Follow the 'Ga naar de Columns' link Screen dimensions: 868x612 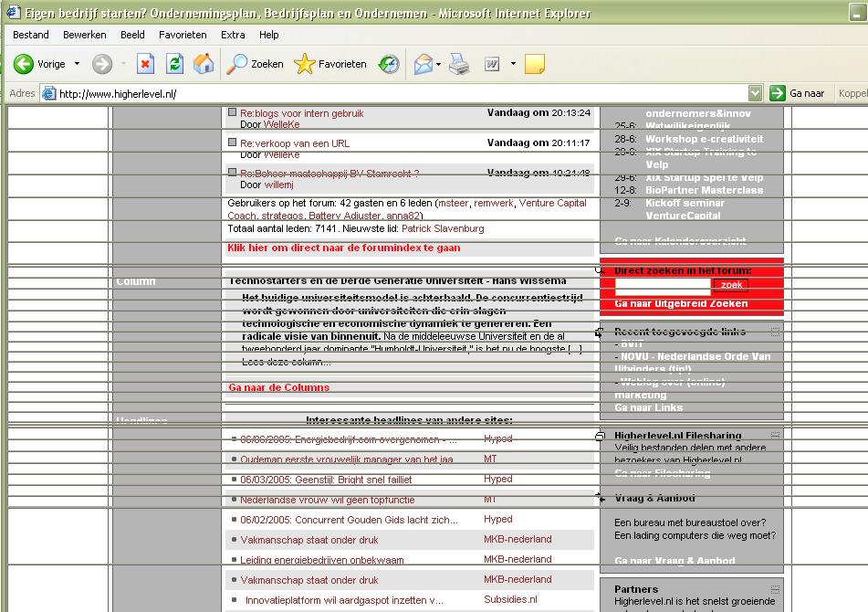click(278, 387)
